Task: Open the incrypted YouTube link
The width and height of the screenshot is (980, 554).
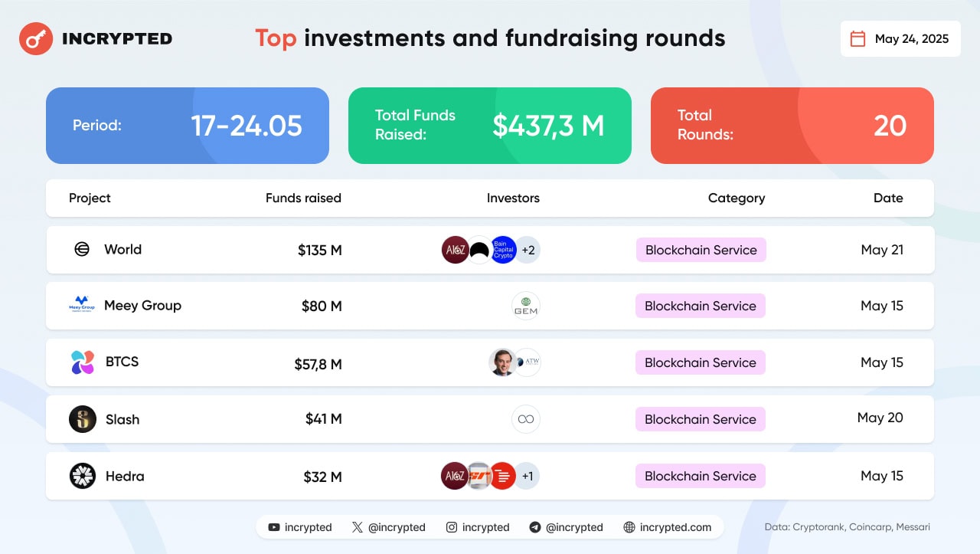Action: (300, 527)
